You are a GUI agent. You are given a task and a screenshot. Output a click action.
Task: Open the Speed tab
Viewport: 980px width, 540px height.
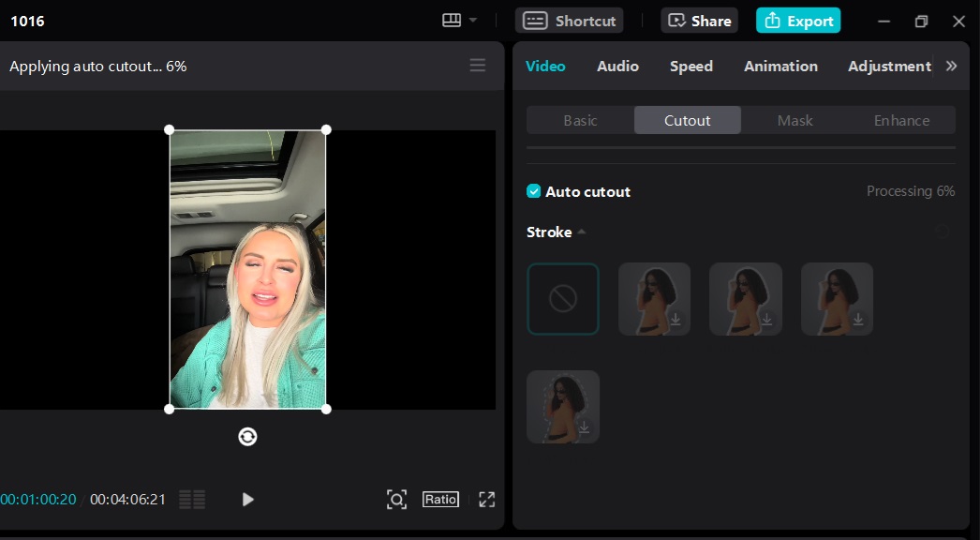click(x=691, y=67)
